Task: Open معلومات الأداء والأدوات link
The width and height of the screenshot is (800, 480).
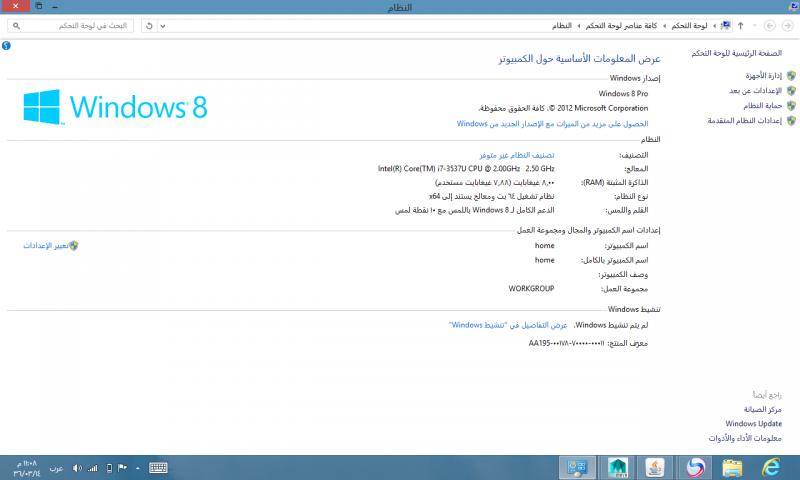Action: (744, 438)
